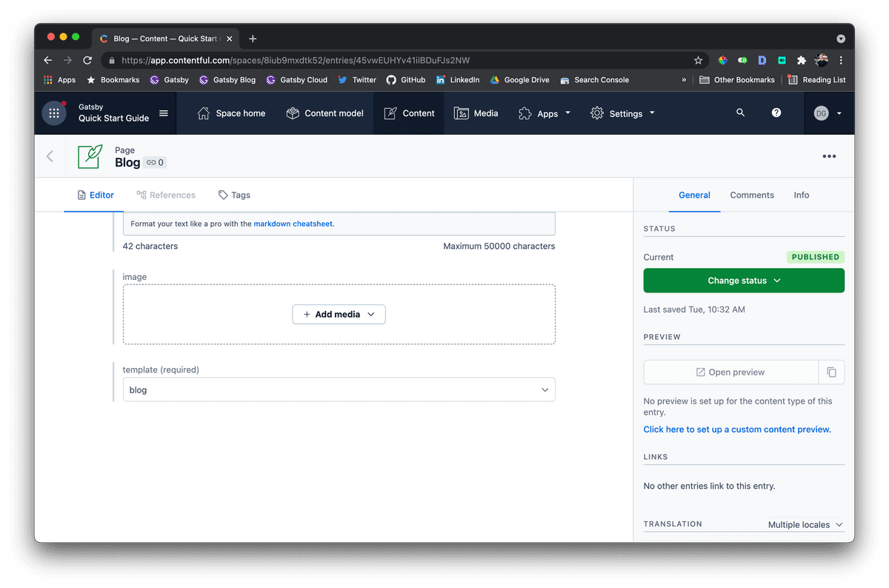Open the DG user account menu
The image size is (889, 588).
click(828, 113)
